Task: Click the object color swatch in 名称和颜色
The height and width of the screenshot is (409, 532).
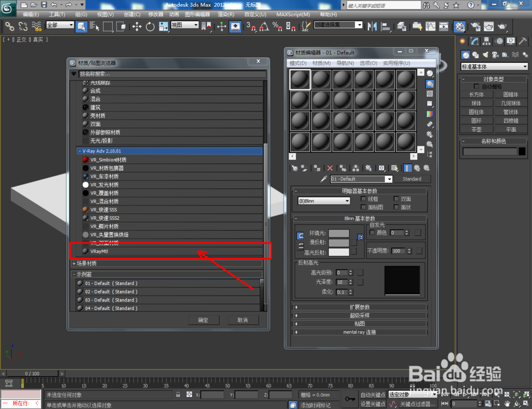Action: 522,151
